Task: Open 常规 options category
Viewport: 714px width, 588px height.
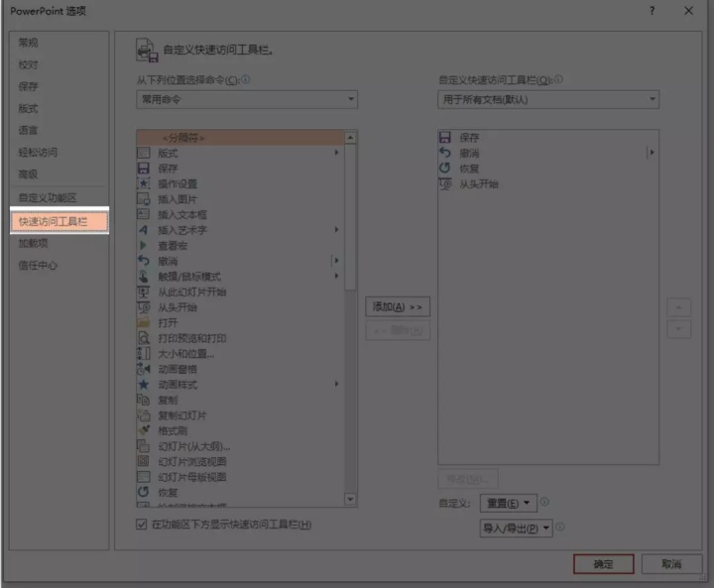Action: click(28, 43)
